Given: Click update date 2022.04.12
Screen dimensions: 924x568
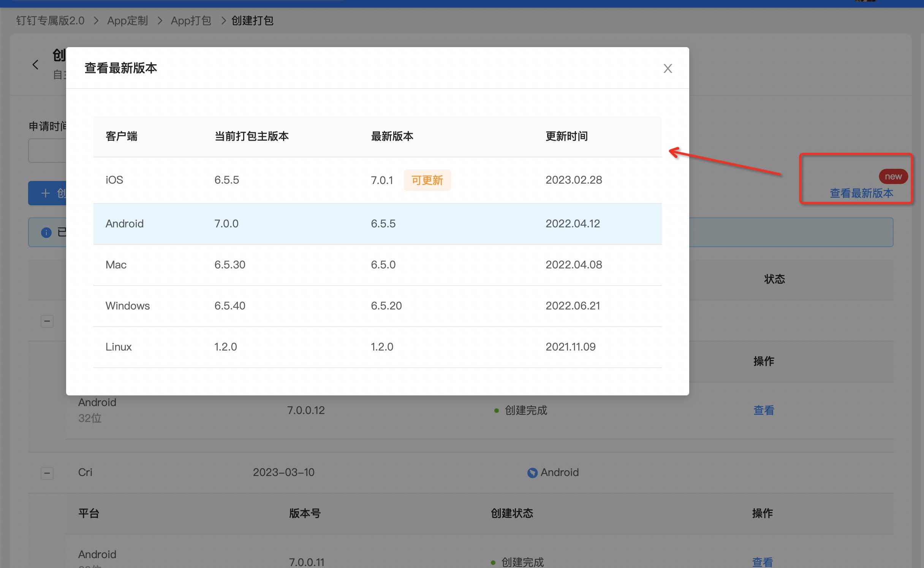Looking at the screenshot, I should (573, 224).
